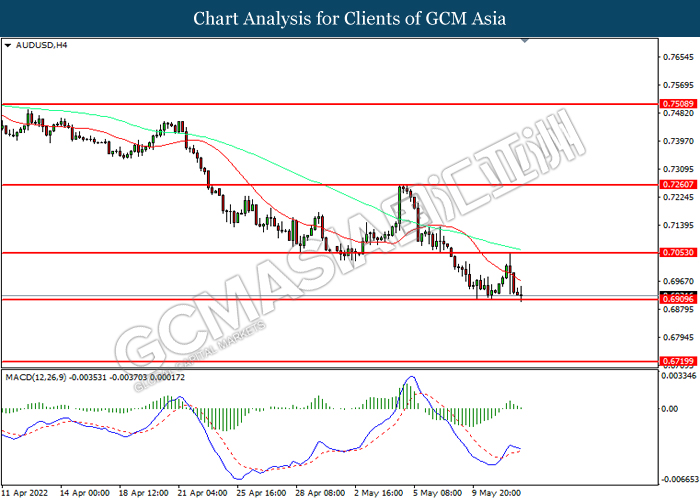Viewport: 700px width, 500px height.
Task: Click the 0.74820 price axis value
Action: (x=679, y=113)
